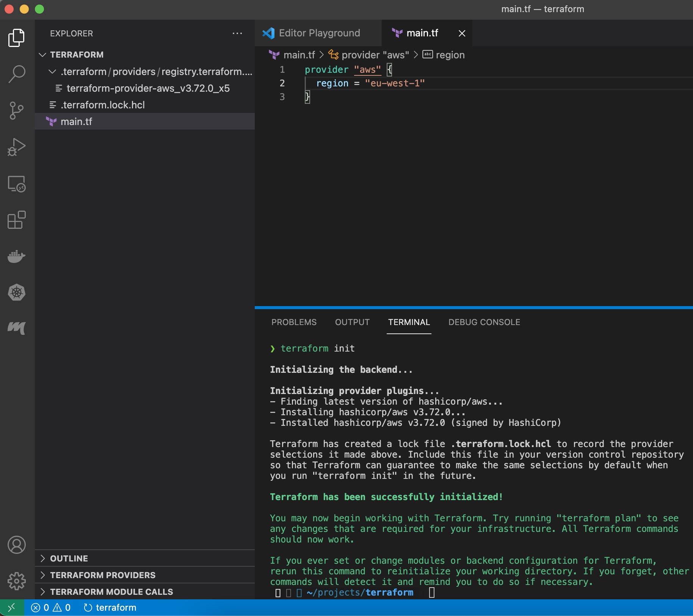The height and width of the screenshot is (616, 693).
Task: Collapse the .terraform/providers folder
Action: coord(145,72)
